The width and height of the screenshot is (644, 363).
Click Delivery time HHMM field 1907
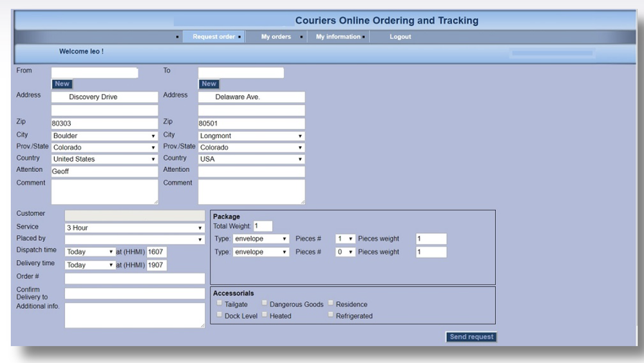coord(156,265)
